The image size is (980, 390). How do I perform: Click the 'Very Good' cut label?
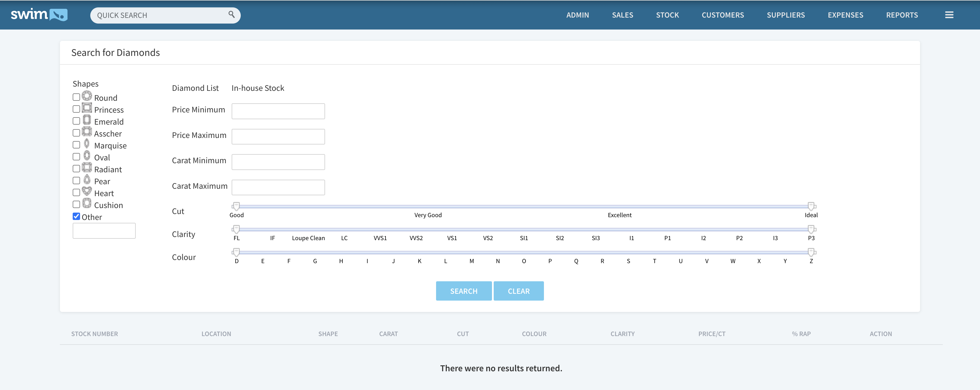[428, 215]
